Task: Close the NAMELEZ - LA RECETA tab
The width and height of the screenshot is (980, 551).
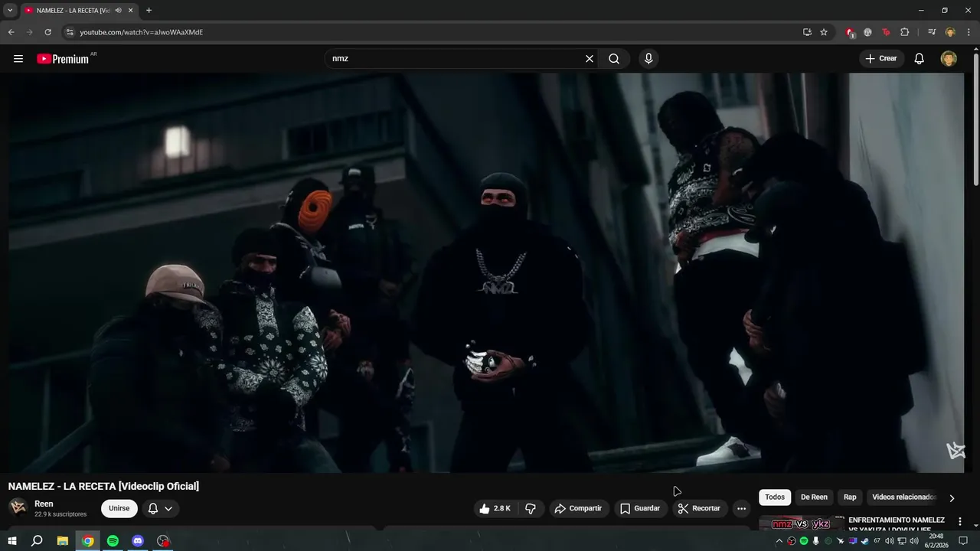Action: [131, 11]
